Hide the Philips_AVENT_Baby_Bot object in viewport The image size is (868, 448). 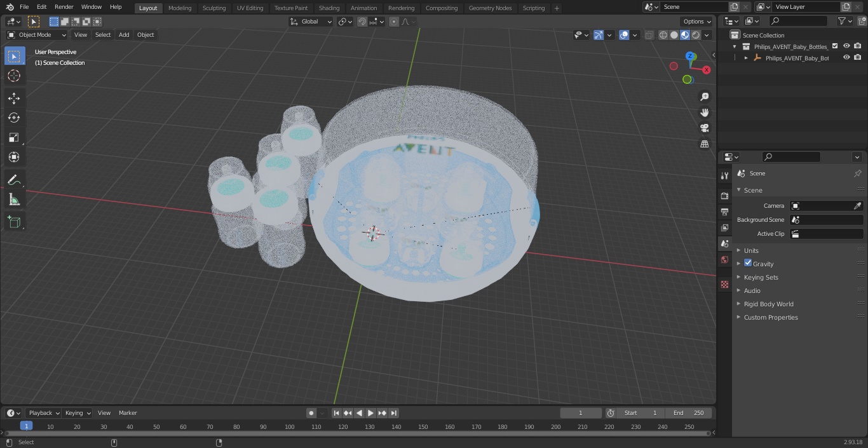[846, 57]
